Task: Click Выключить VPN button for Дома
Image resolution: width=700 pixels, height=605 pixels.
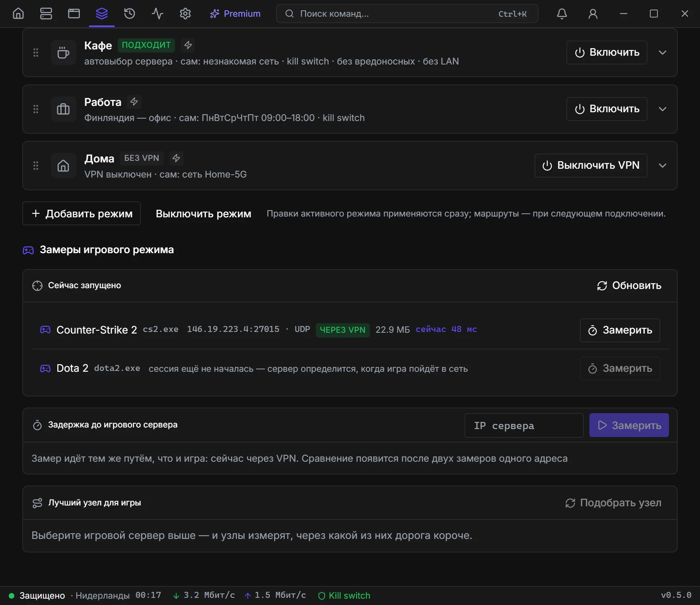Action: click(591, 166)
